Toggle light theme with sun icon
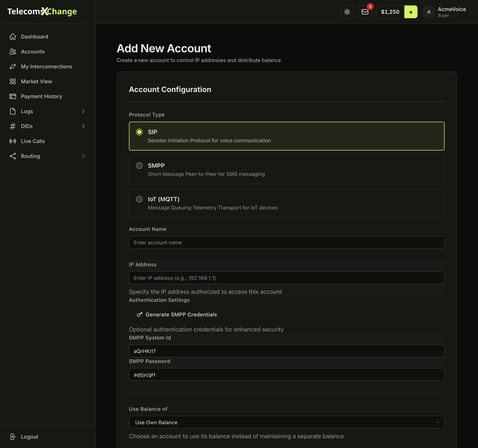The image size is (478, 448). (x=347, y=12)
